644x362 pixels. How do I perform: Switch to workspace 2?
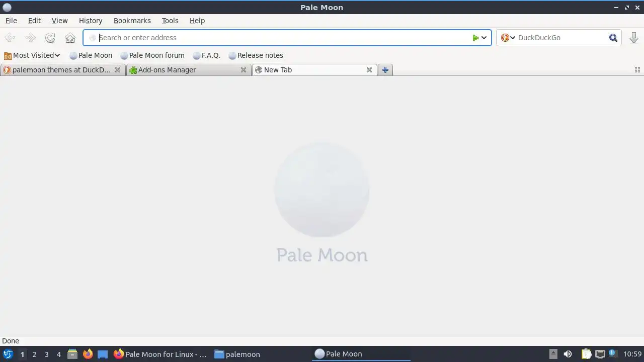[34, 354]
